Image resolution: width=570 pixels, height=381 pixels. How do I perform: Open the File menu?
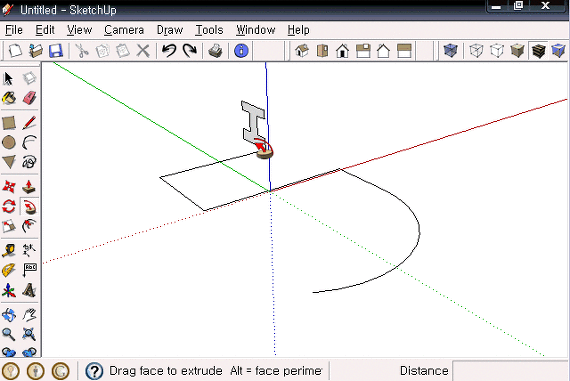[x=14, y=30]
